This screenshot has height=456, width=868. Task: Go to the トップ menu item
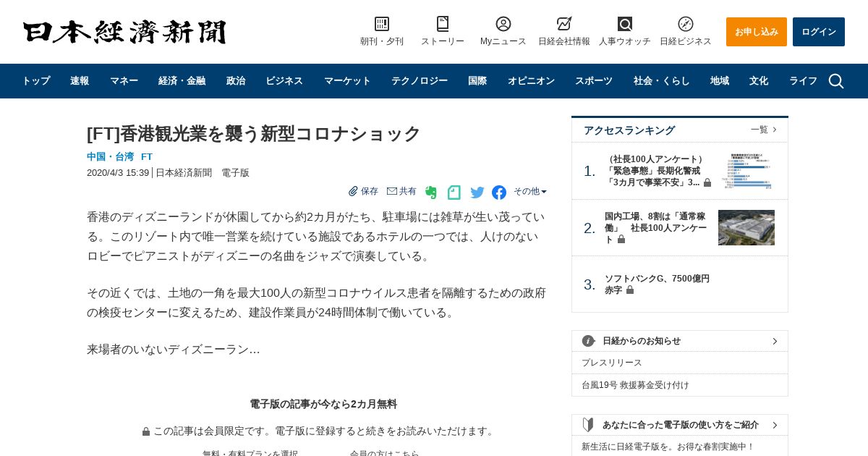point(36,81)
